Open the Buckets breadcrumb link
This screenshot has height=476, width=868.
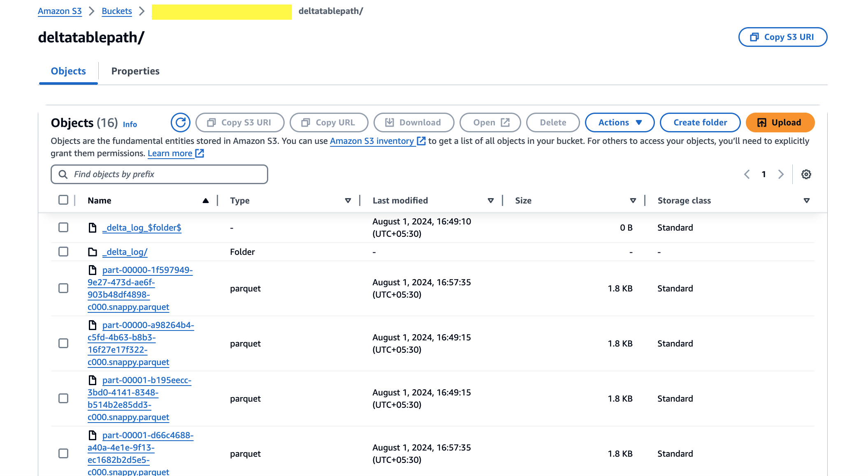117,11
